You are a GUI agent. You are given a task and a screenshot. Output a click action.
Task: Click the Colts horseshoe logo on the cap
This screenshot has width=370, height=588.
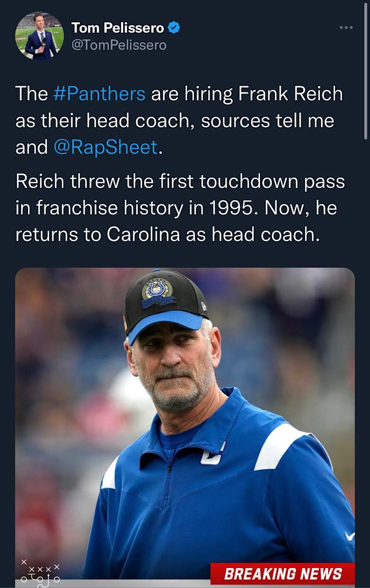157,288
